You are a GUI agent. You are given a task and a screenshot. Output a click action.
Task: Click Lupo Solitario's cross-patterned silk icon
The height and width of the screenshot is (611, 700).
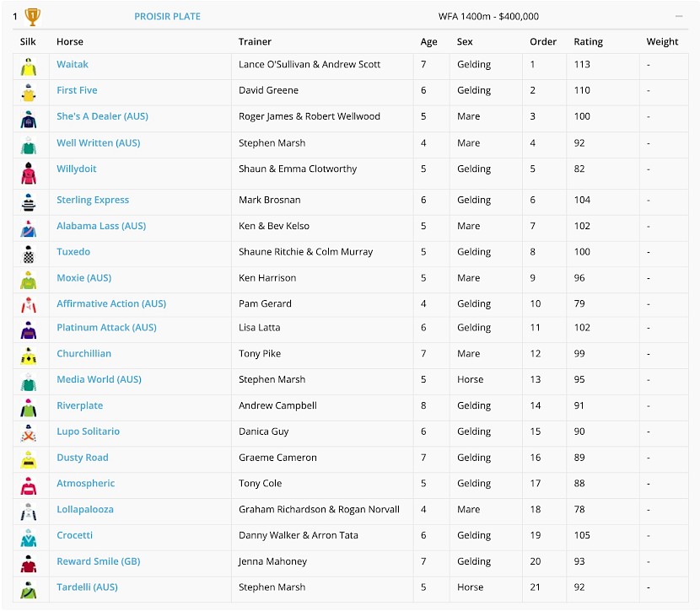coord(29,433)
